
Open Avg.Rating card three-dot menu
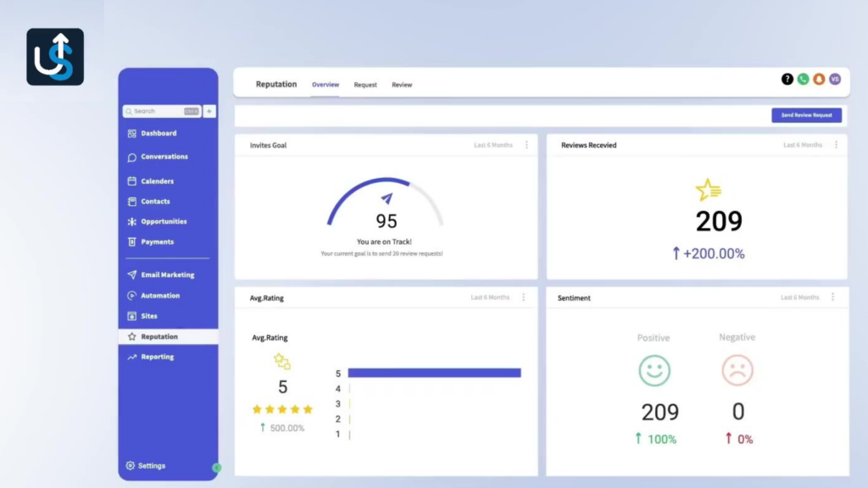[523, 297]
